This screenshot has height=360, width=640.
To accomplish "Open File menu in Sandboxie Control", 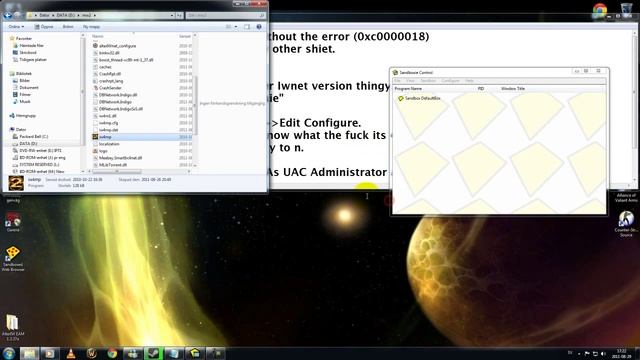I will point(397,81).
